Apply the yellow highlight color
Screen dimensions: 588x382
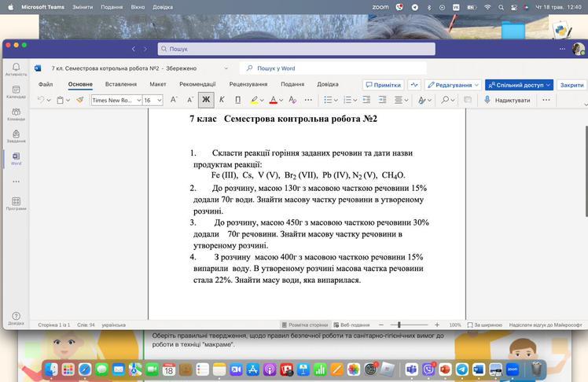tap(254, 100)
